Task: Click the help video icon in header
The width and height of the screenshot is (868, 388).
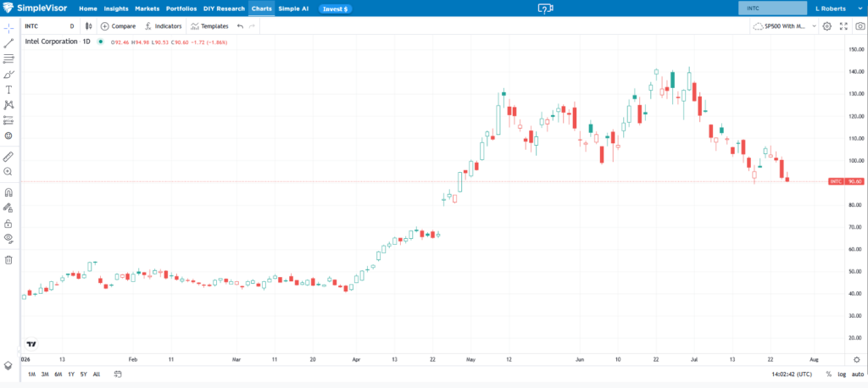Action: (x=545, y=8)
